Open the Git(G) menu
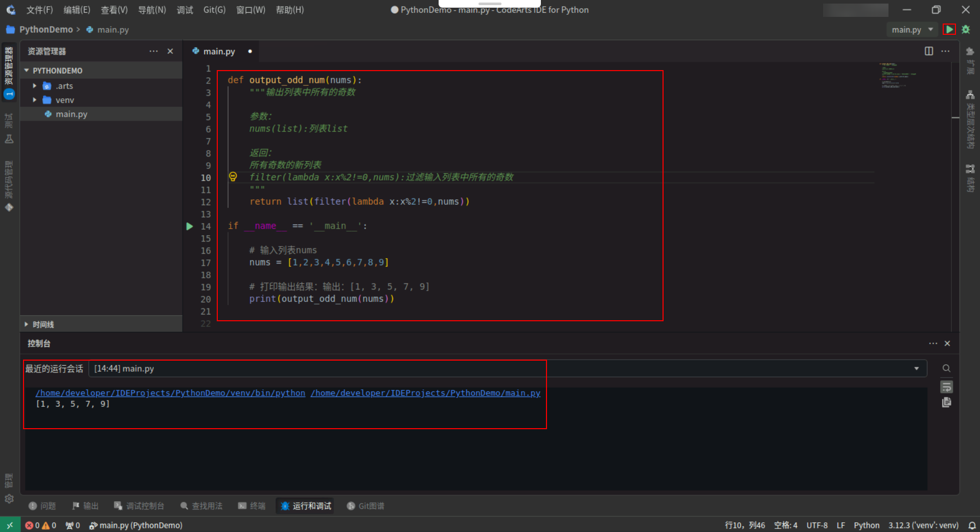 pyautogui.click(x=214, y=10)
